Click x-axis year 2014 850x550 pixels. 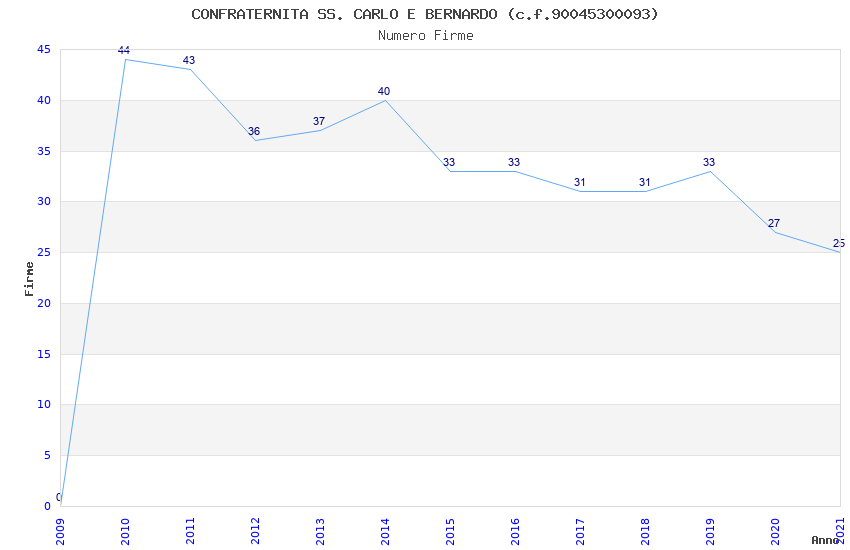click(x=385, y=532)
